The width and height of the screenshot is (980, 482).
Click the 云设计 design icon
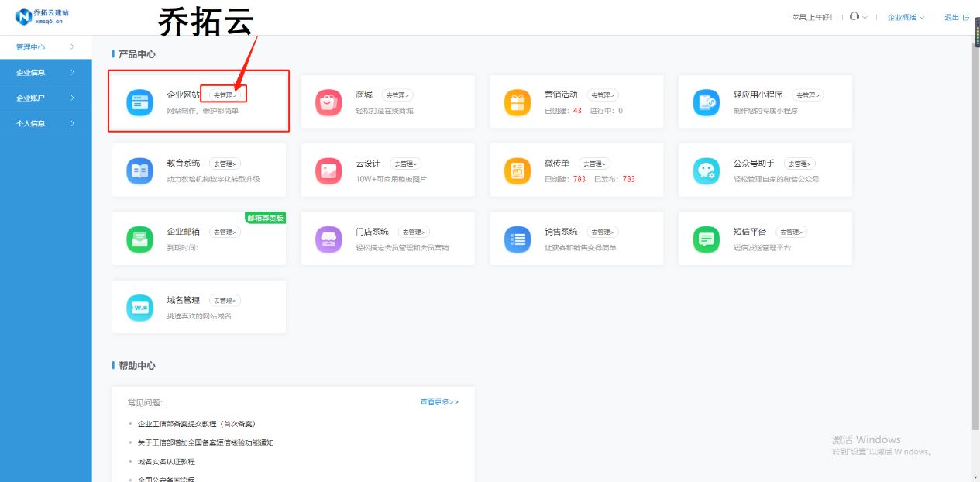(328, 170)
